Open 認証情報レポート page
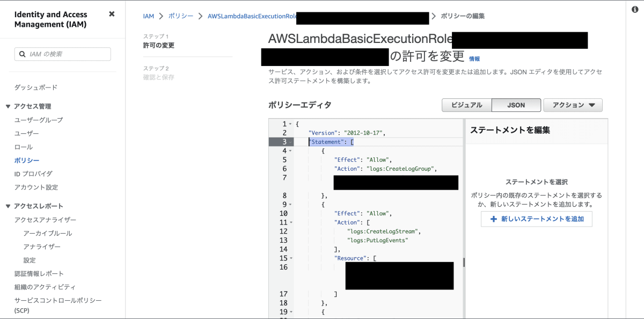The image size is (644, 319). [x=39, y=273]
